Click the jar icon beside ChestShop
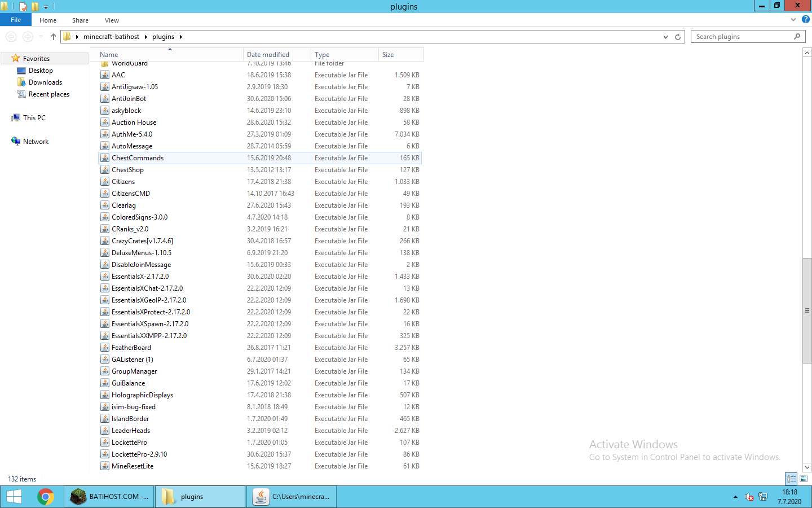 tap(105, 170)
